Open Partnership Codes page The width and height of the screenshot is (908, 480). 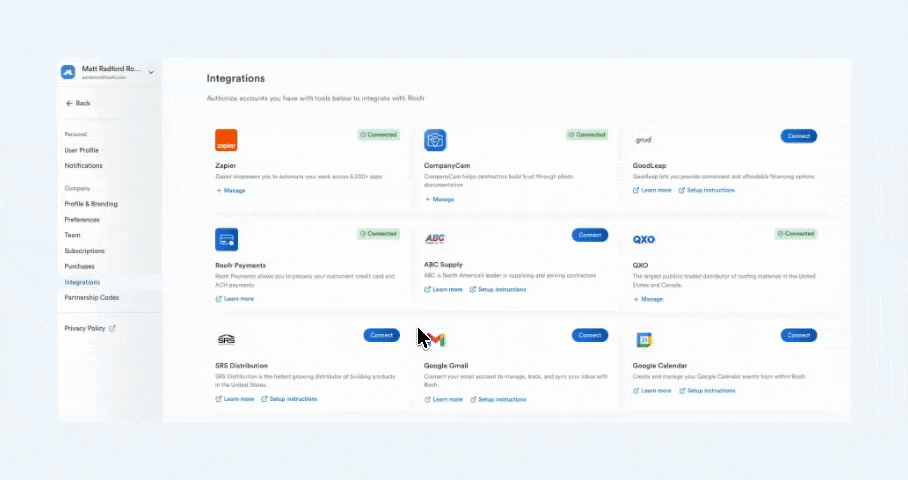91,298
